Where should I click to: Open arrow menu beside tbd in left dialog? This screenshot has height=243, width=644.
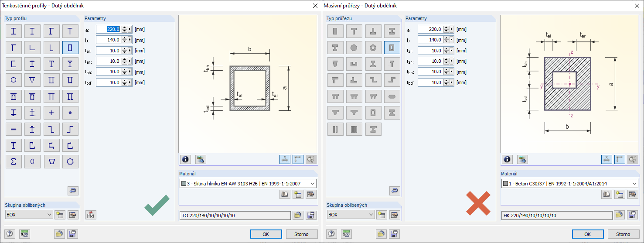(x=129, y=82)
